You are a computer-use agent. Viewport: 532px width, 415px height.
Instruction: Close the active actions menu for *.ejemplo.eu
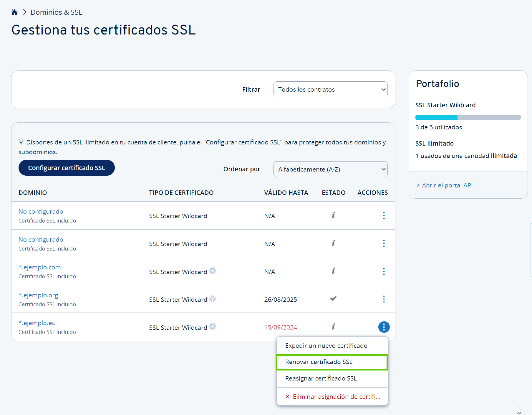coord(384,327)
